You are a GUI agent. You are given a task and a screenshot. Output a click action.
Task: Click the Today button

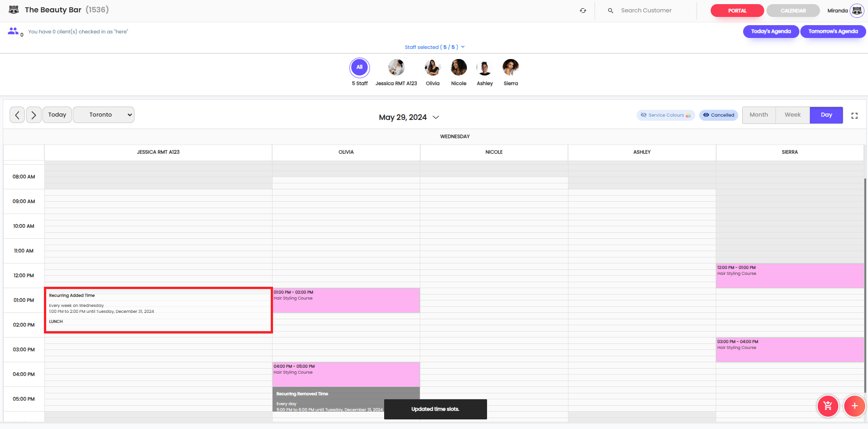click(x=57, y=115)
